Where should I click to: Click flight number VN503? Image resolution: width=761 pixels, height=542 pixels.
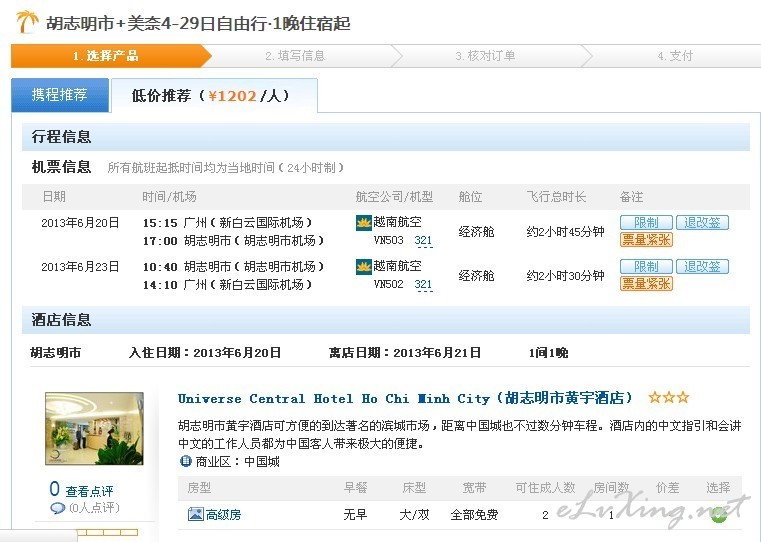click(x=388, y=240)
